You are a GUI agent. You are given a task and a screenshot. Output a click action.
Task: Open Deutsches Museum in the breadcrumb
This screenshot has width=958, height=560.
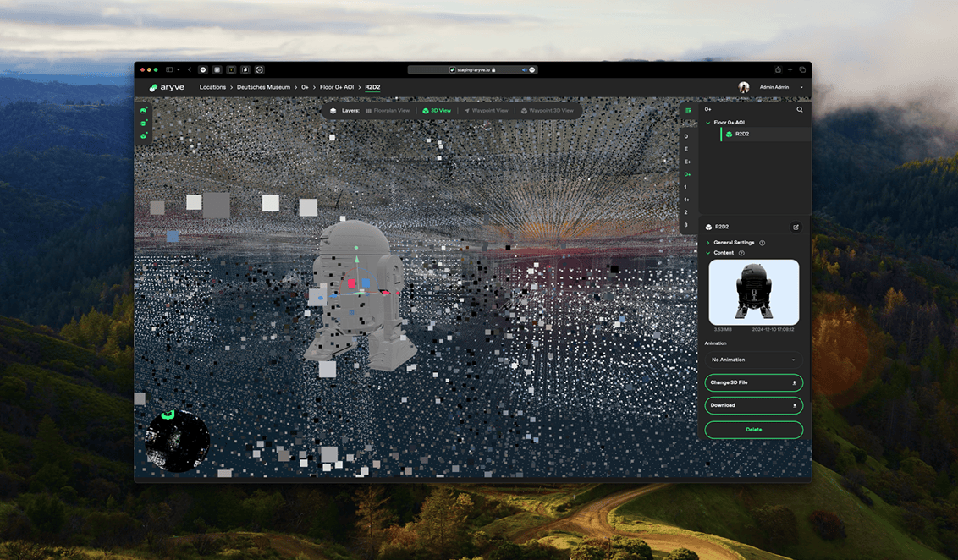point(263,87)
